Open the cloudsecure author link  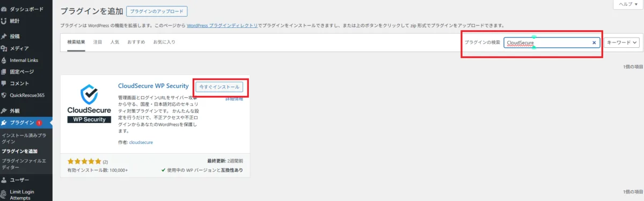click(x=141, y=142)
